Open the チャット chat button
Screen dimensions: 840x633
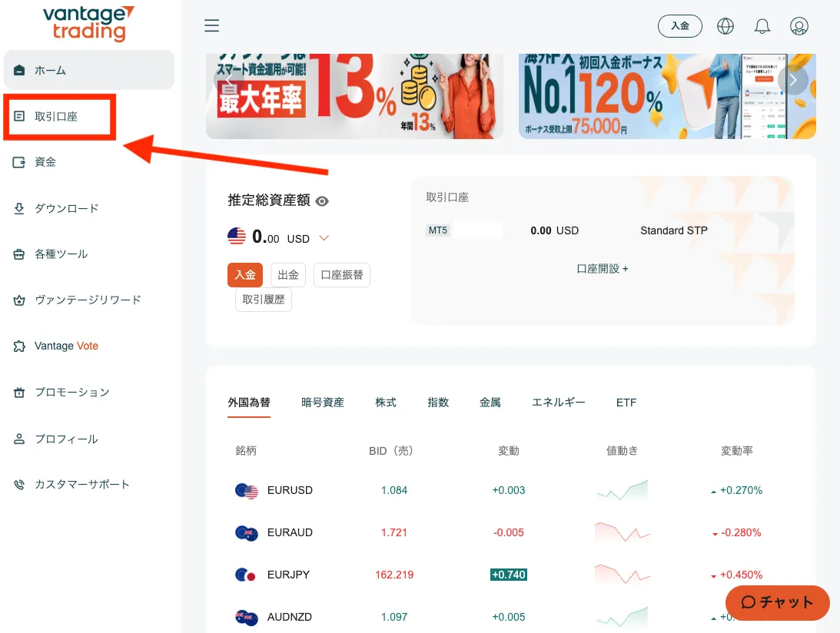pos(777,602)
